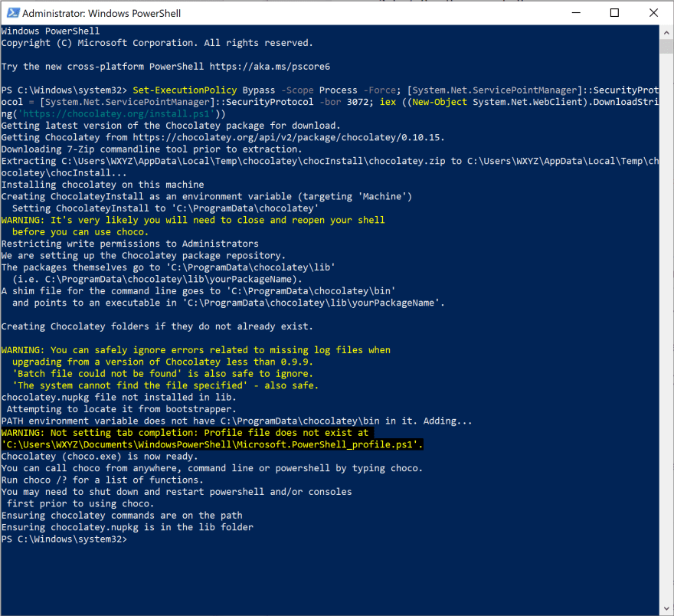The image size is (674, 616).
Task: Click 'PATH environment variable does not have' line
Action: (x=237, y=421)
